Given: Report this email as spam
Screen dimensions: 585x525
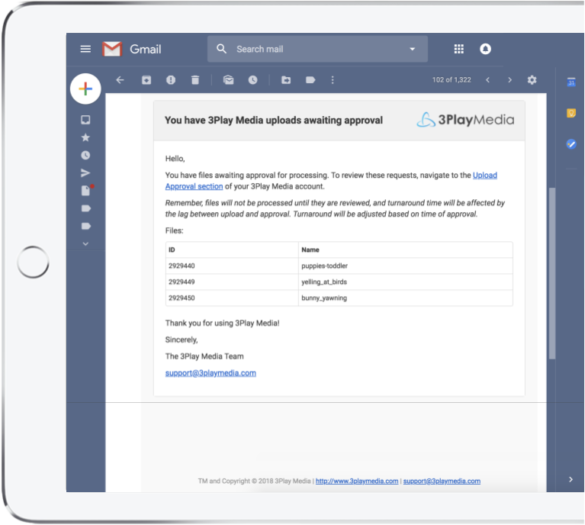Looking at the screenshot, I should tap(171, 80).
